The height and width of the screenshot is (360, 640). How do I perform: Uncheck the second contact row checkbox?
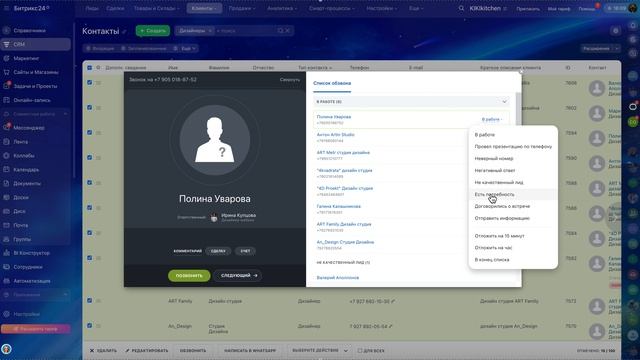[89, 107]
